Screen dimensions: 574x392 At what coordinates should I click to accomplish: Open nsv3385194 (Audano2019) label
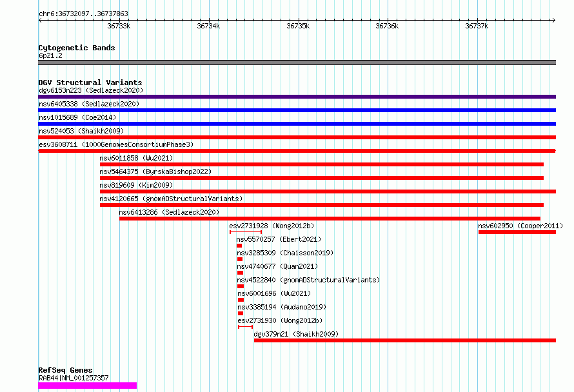coord(282,307)
